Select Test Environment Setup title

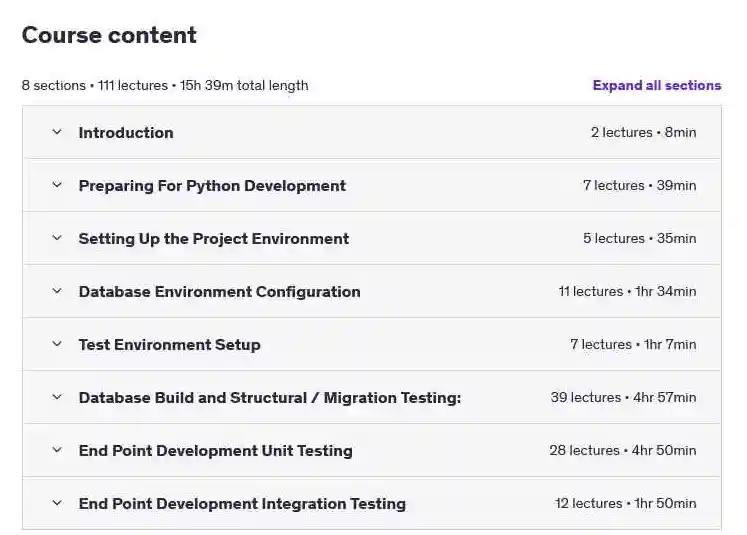click(x=169, y=344)
